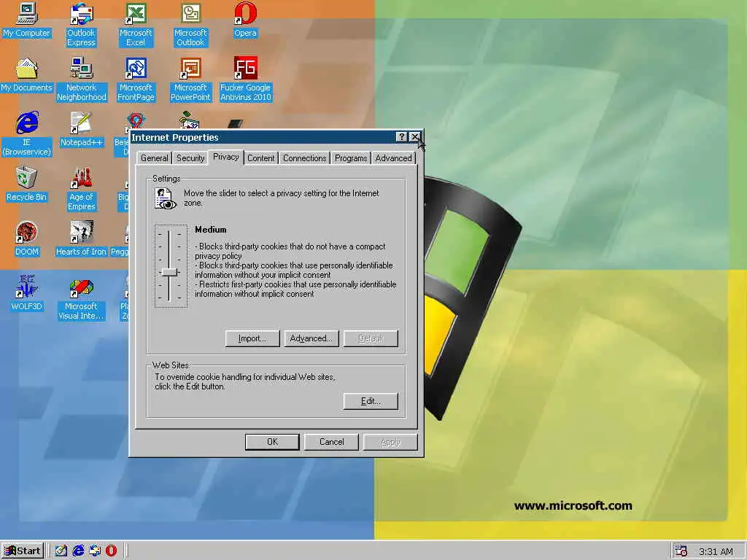Click the 3:31 AM clock in tray
This screenshot has height=560, width=747.
point(716,551)
